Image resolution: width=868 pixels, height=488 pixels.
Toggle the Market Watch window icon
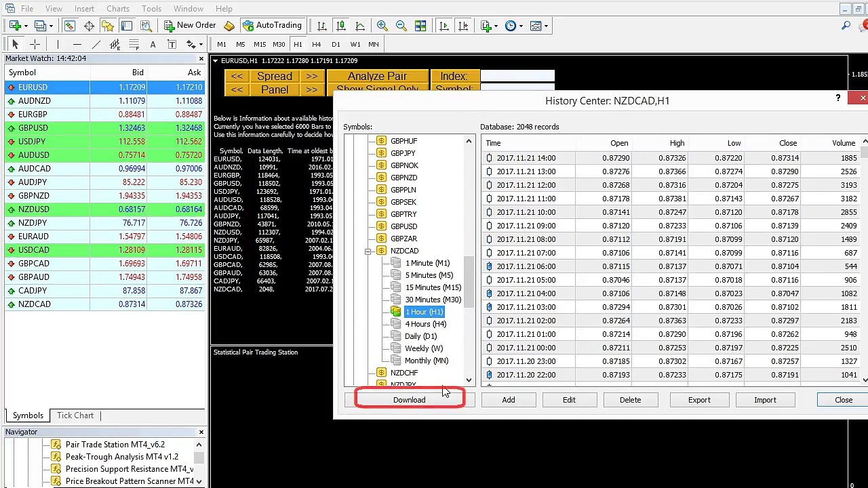(x=70, y=26)
